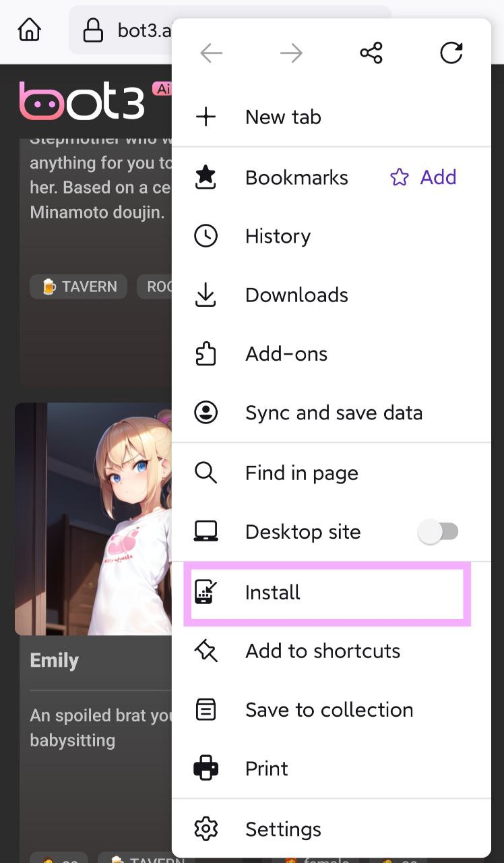This screenshot has height=863, width=504.
Task: Select Add to shortcuts
Action: point(323,651)
